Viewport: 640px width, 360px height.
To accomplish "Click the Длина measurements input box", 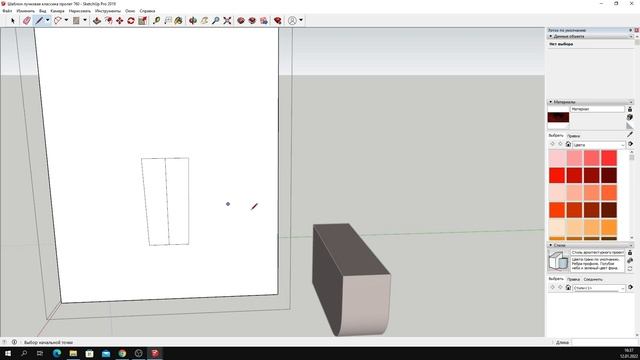I will click(604, 342).
